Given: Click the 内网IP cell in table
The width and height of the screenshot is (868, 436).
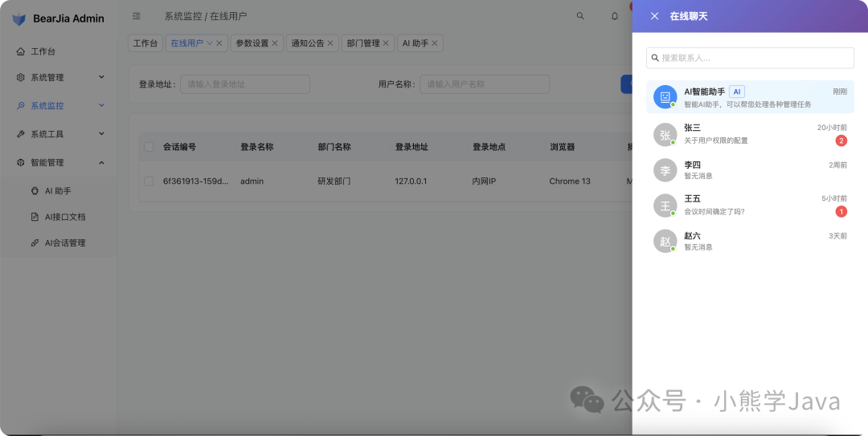Looking at the screenshot, I should click(484, 181).
